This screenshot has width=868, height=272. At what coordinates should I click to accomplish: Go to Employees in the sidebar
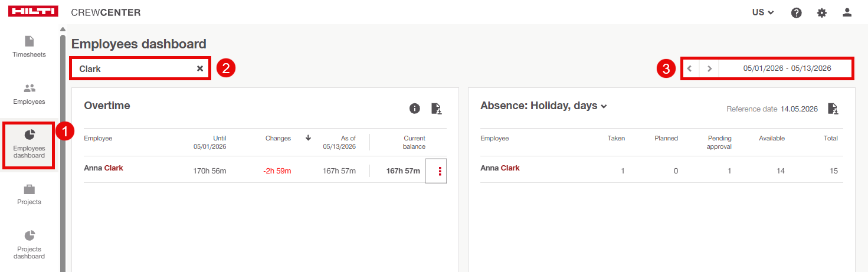click(x=30, y=94)
